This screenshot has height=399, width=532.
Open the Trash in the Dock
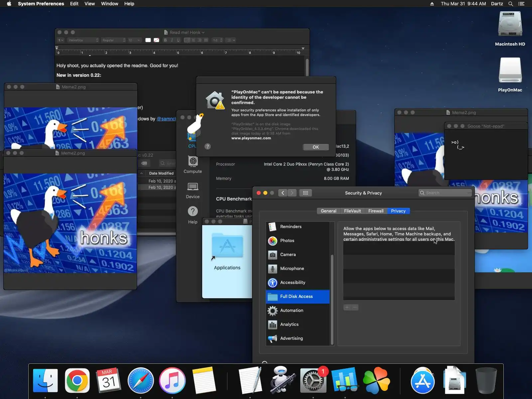coord(486,380)
